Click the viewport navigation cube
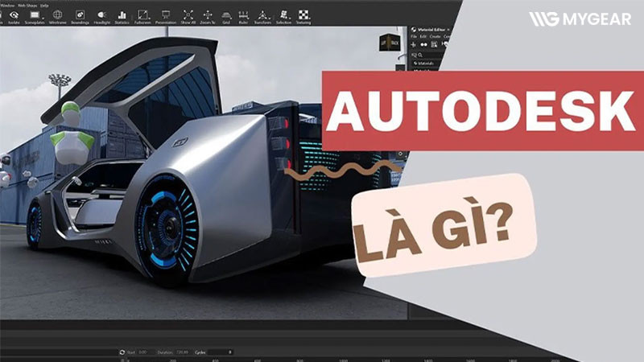Screen dimensions: 644x362 (390, 43)
